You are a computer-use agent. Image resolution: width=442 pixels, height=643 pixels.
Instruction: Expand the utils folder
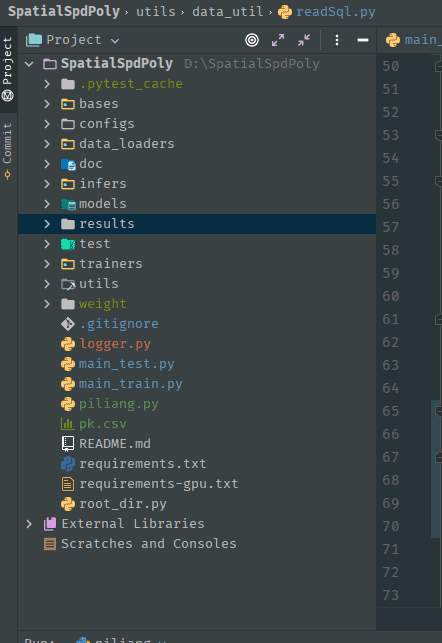click(47, 284)
